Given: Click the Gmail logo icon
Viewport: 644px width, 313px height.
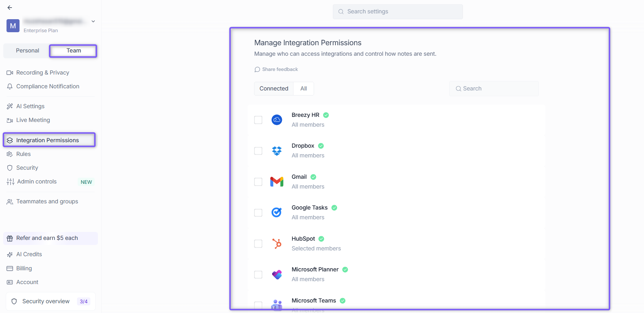Looking at the screenshot, I should pyautogui.click(x=277, y=182).
